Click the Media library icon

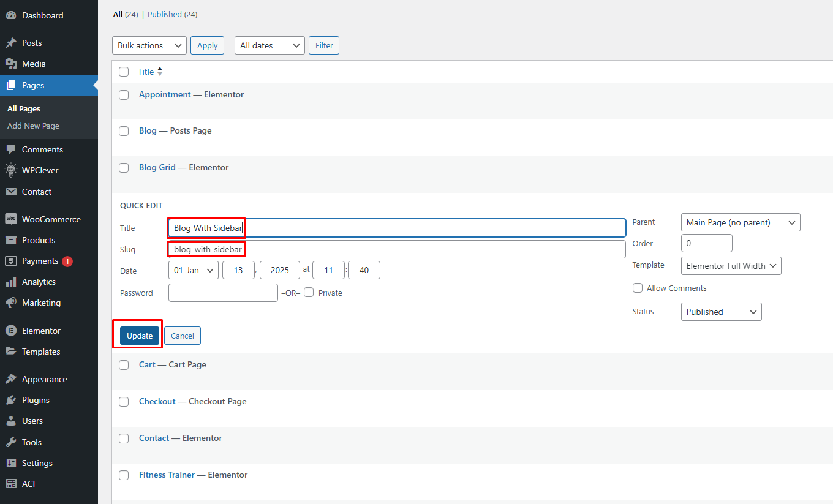[x=11, y=64]
